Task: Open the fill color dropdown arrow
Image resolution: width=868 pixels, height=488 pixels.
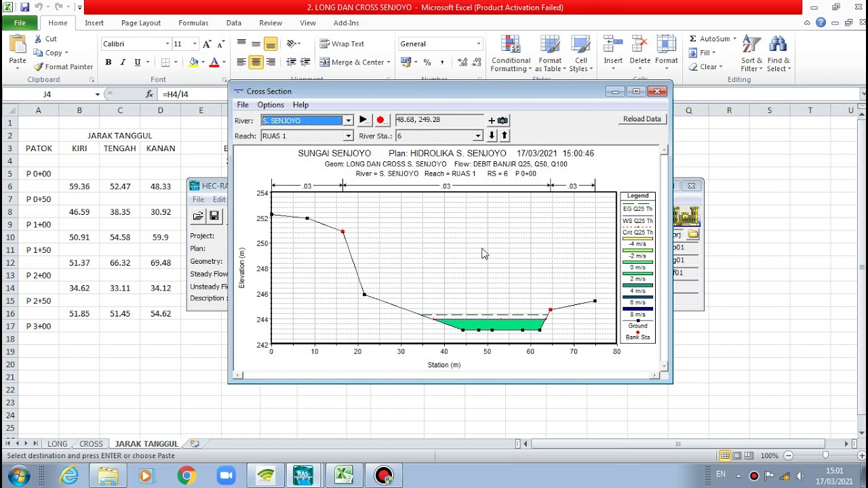Action: coord(203,62)
